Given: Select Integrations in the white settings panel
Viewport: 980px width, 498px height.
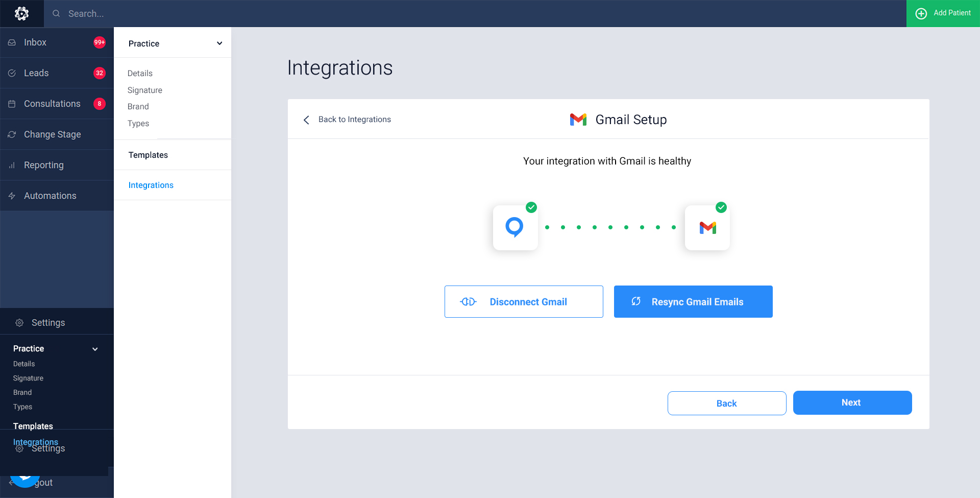Looking at the screenshot, I should coord(151,185).
